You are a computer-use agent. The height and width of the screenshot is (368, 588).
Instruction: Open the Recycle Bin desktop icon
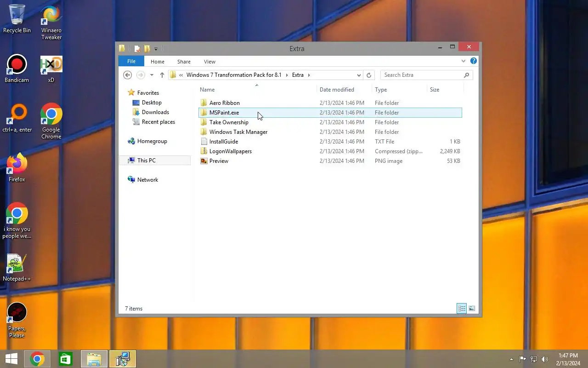click(17, 19)
